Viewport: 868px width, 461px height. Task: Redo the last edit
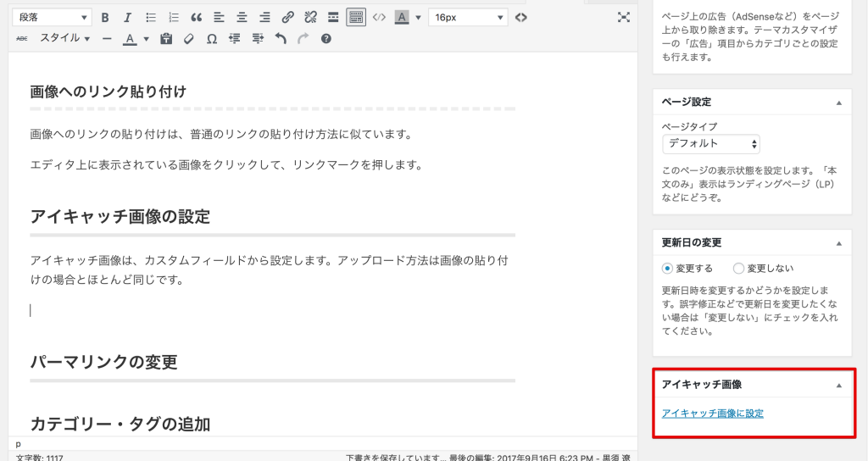tap(303, 39)
